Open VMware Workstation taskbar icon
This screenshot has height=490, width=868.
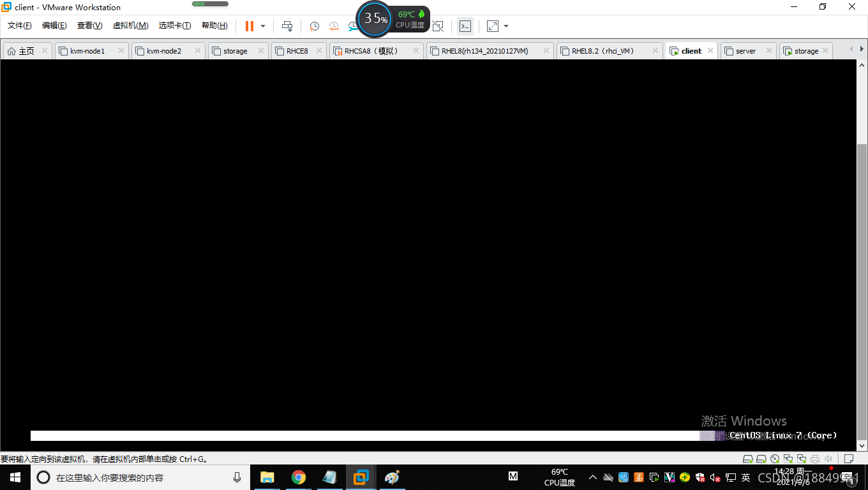[361, 477]
